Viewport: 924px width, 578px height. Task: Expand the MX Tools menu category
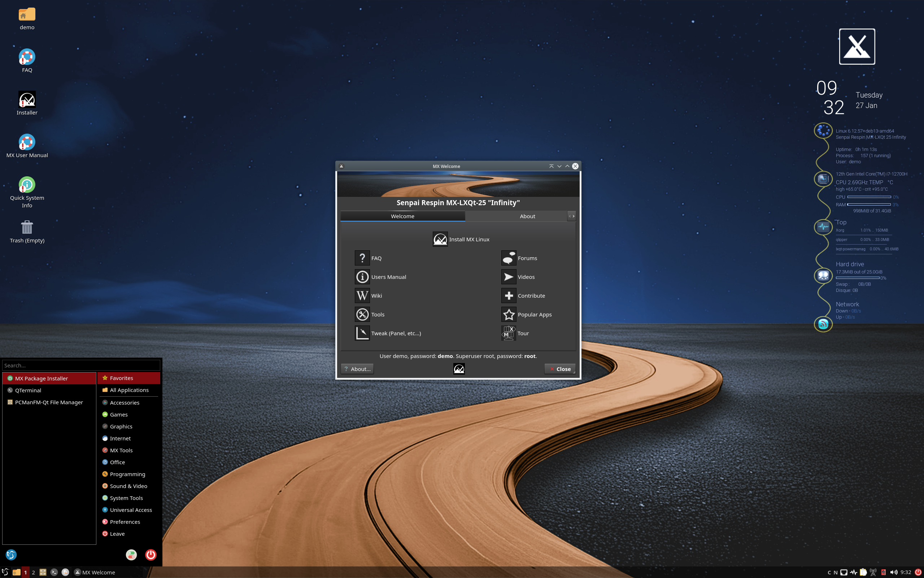[x=129, y=450]
